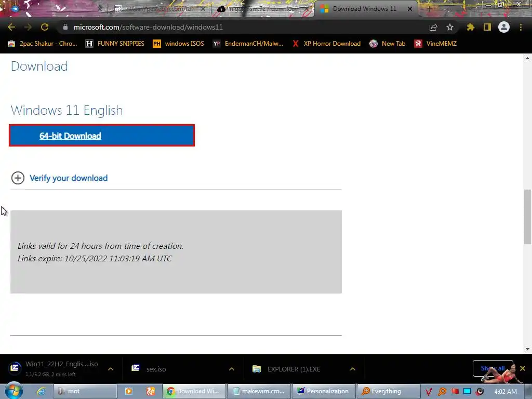532x399 pixels.
Task: Click the page's vertical scrollbar thumb
Action: point(527,217)
